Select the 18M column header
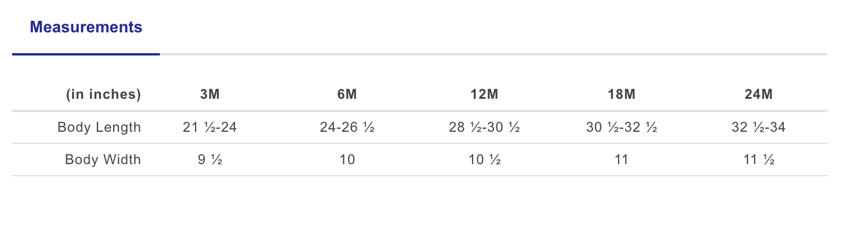 [x=622, y=95]
